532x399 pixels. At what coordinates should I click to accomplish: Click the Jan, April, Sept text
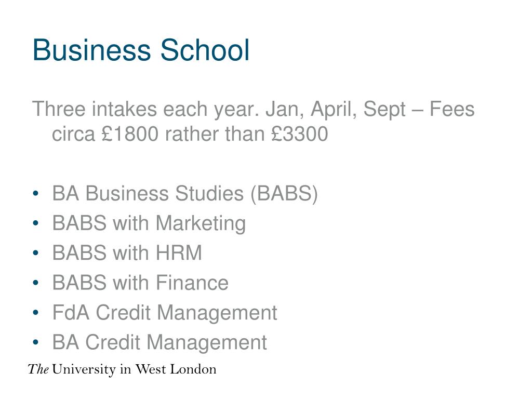click(x=336, y=110)
